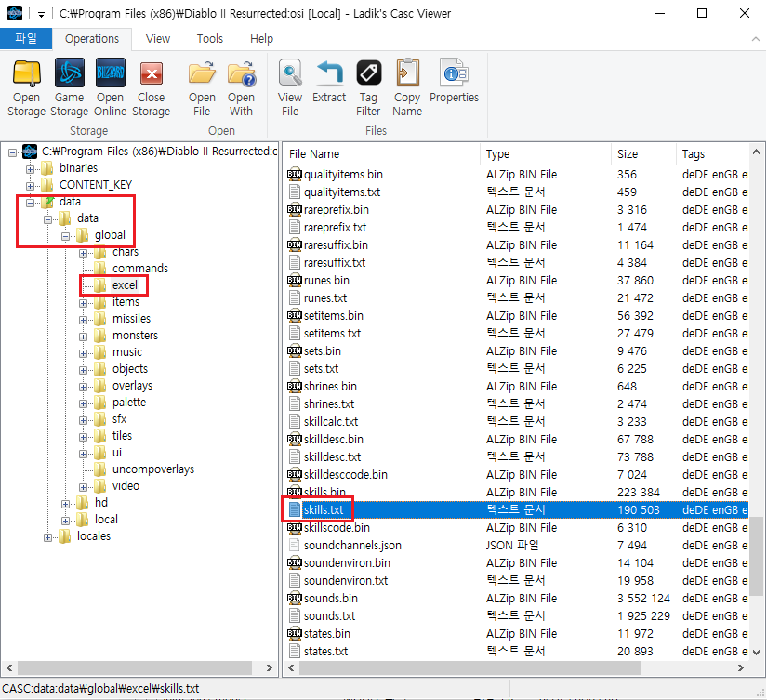The height and width of the screenshot is (700, 767).
Task: Switch to the Tools tab
Action: (x=210, y=39)
